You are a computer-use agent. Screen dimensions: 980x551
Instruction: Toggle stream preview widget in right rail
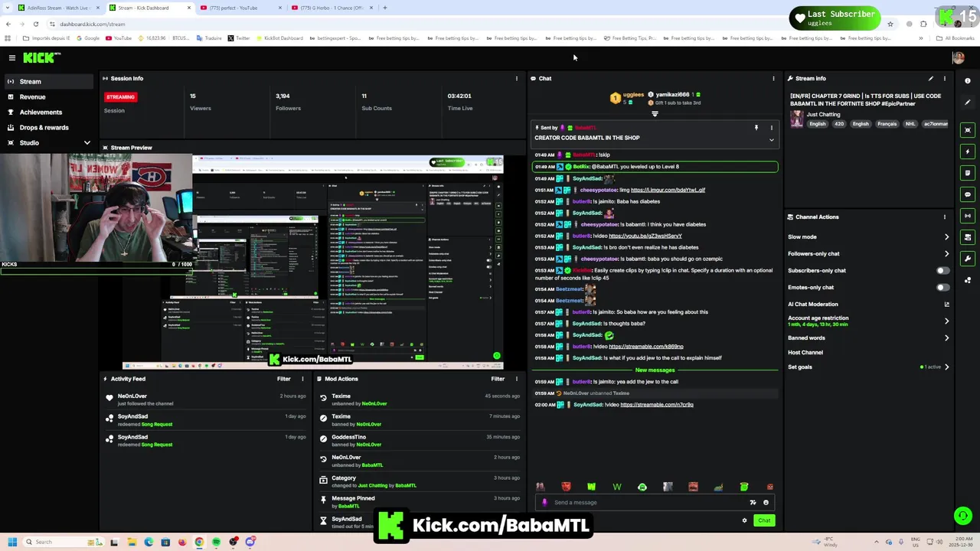point(968,130)
